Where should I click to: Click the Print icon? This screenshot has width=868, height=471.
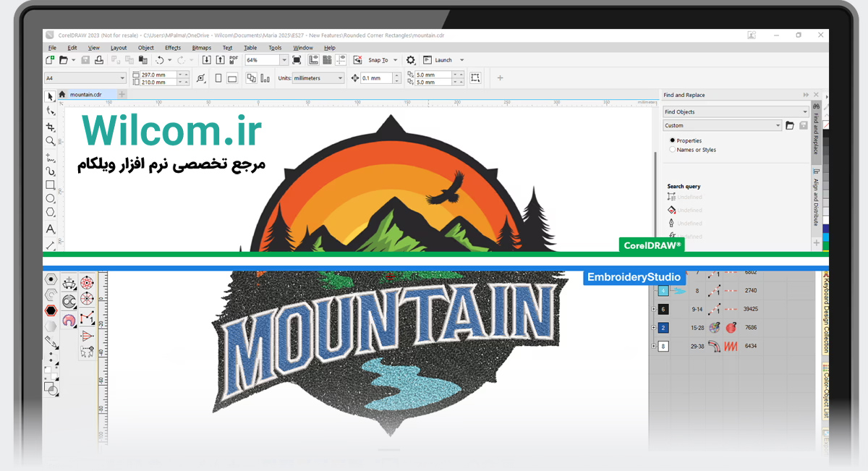tap(99, 60)
